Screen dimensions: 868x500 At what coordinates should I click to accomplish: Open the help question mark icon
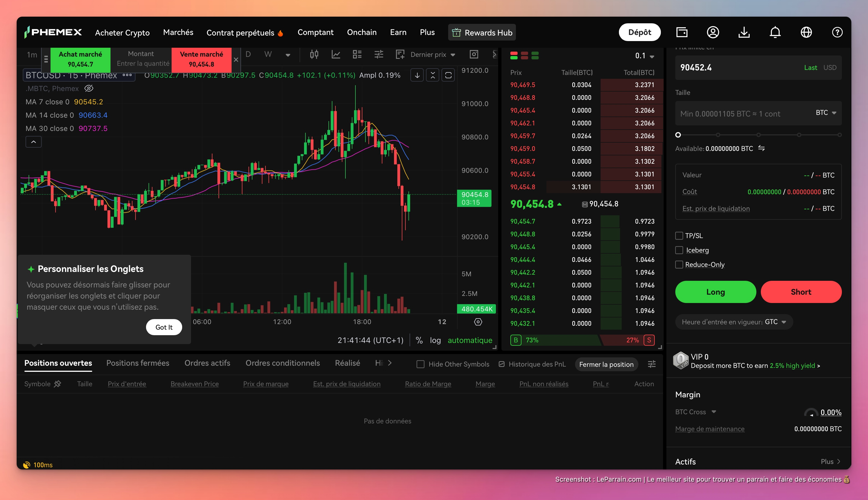coord(837,32)
